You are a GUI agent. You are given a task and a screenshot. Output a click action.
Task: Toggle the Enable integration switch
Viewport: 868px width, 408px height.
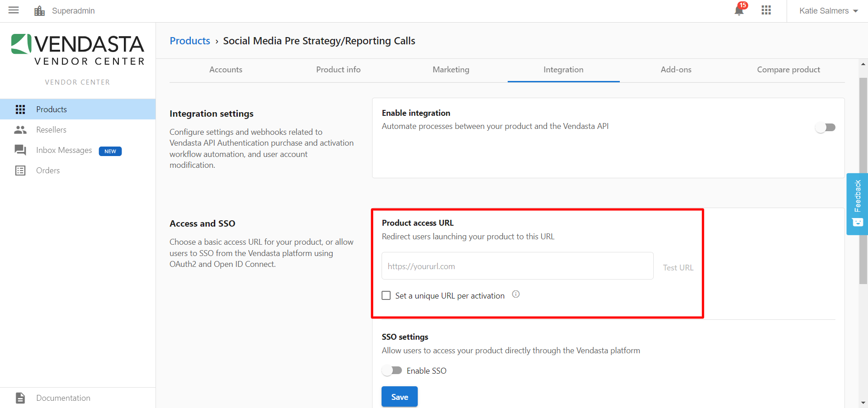click(x=825, y=128)
